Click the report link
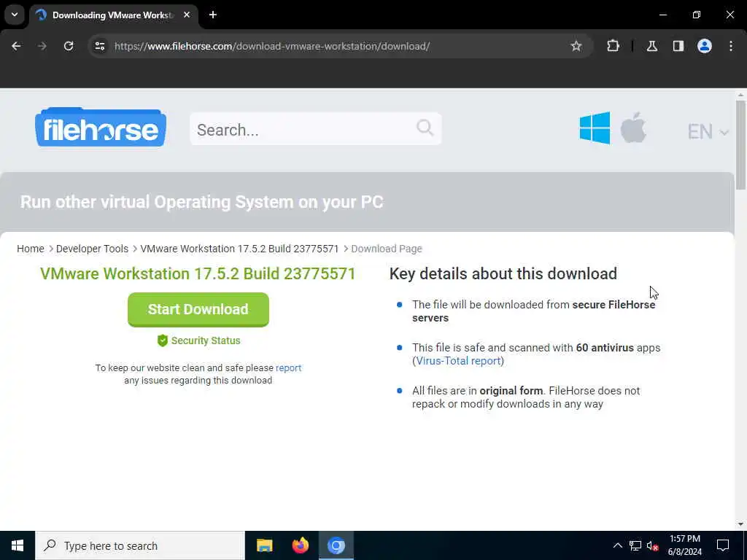Image resolution: width=747 pixels, height=560 pixels. [x=288, y=367]
